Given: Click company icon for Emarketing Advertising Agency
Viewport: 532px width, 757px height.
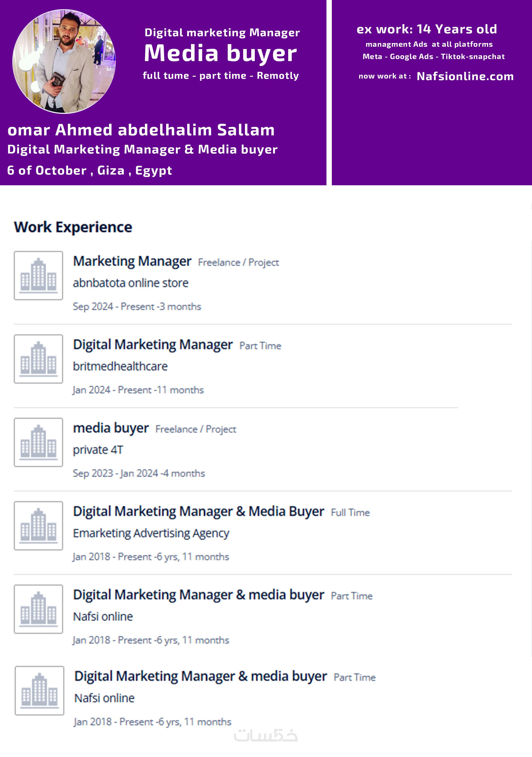Looking at the screenshot, I should click(x=38, y=526).
